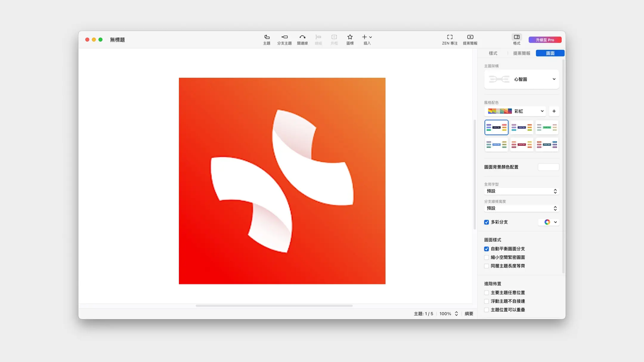Enable 縮小空間緊密圖面 checkbox
644x362 pixels.
[x=487, y=257]
